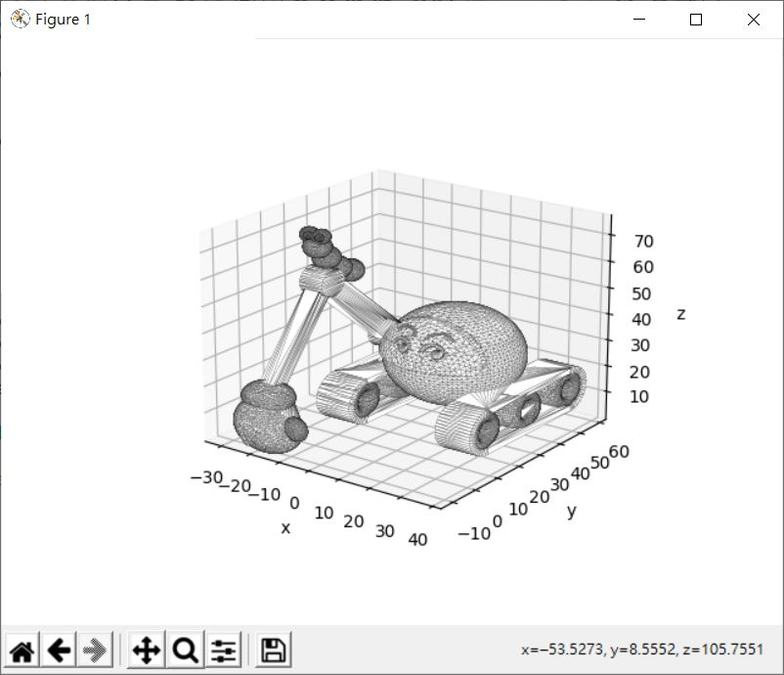Open Configure subplots sliders icon

tap(223, 650)
